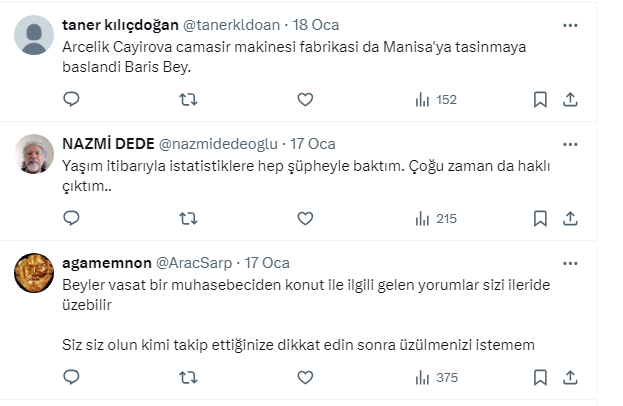Viewport: 623px width, 406px height.
Task: Like NAZMİ DEDE's tweet about istatistikler
Action: pos(305,218)
